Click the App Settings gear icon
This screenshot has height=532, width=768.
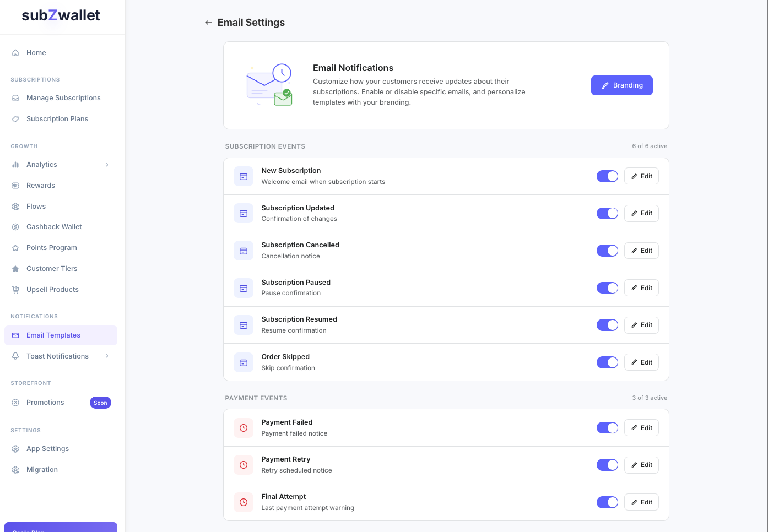click(15, 449)
